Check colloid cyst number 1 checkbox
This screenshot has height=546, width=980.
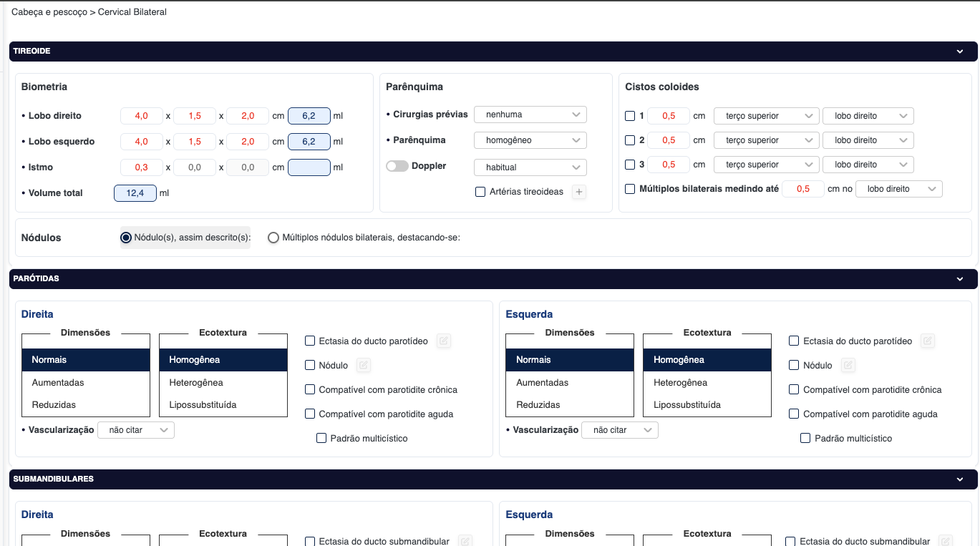[x=630, y=116]
